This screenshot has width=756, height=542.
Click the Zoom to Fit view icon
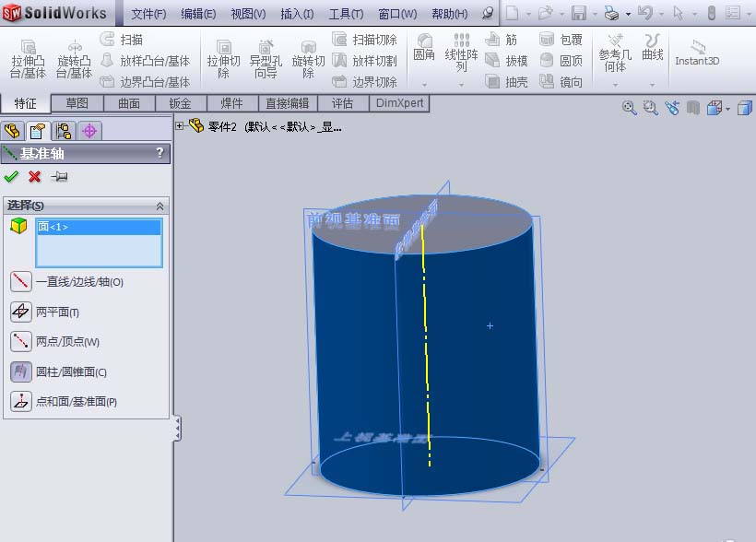point(629,108)
